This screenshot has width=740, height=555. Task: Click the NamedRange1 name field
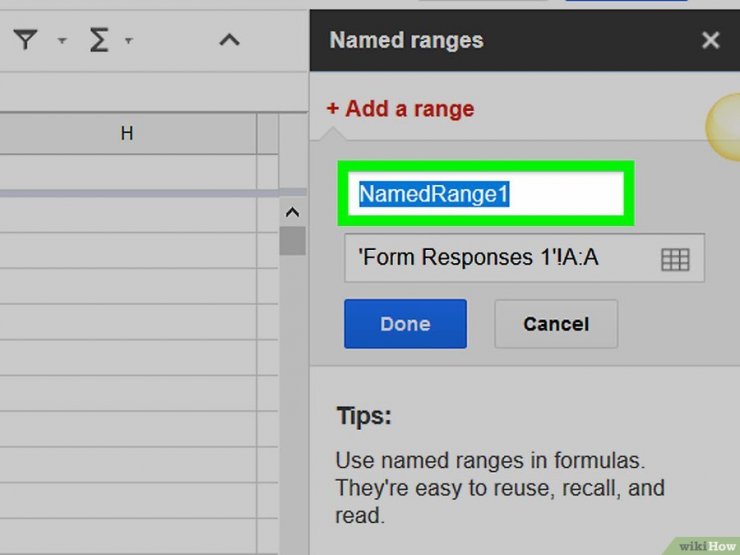(x=486, y=194)
